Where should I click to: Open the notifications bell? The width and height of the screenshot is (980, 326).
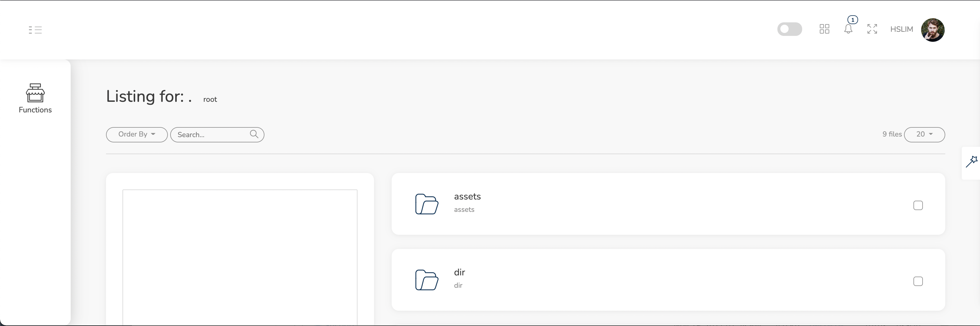point(848,29)
